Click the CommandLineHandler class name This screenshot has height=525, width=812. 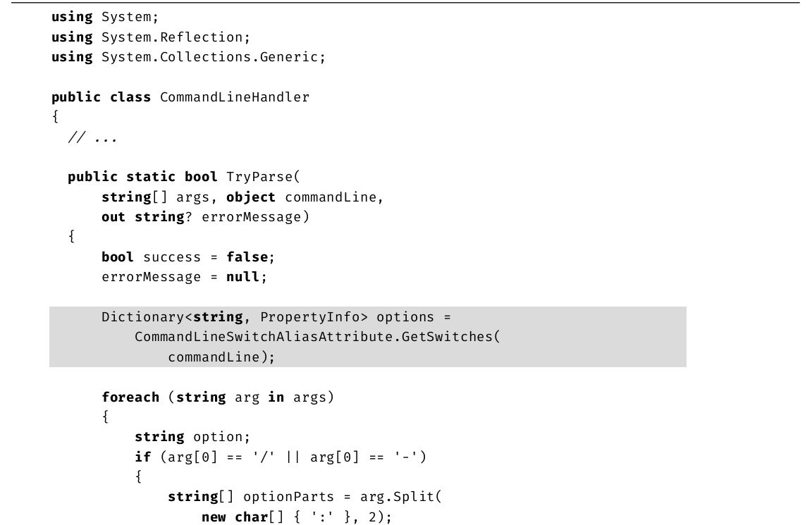click(235, 97)
